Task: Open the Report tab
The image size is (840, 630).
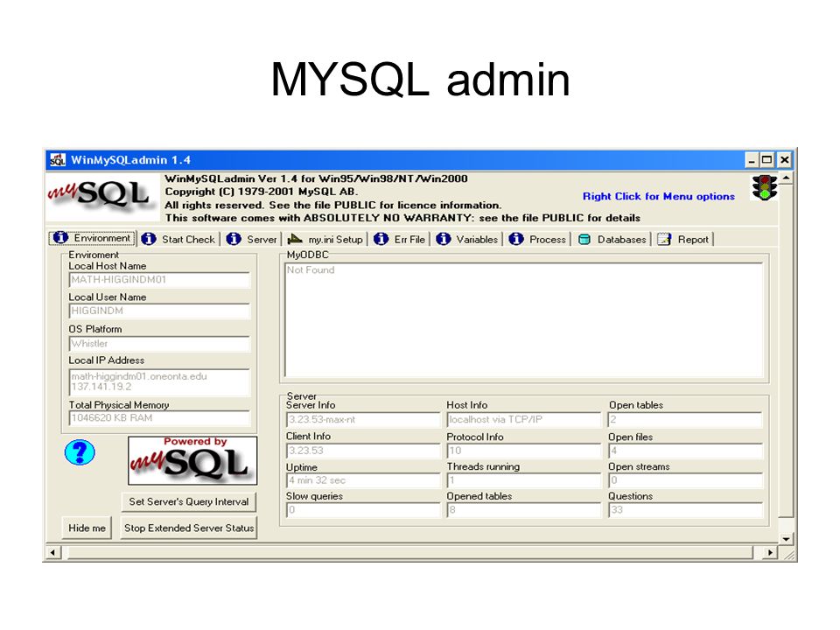Action: 684,240
